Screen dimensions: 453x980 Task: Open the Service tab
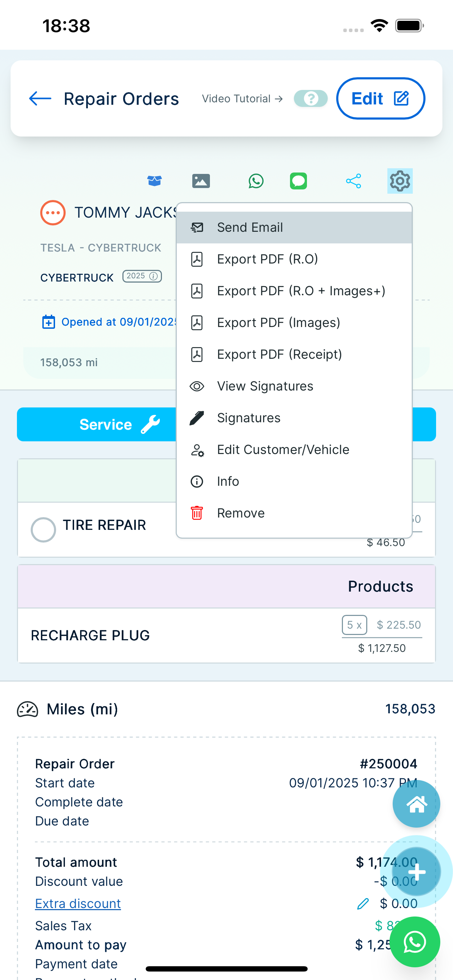point(97,425)
